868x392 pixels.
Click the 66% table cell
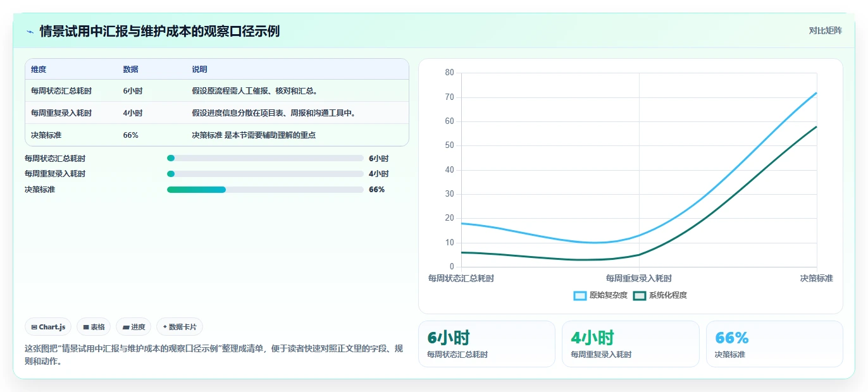(131, 135)
